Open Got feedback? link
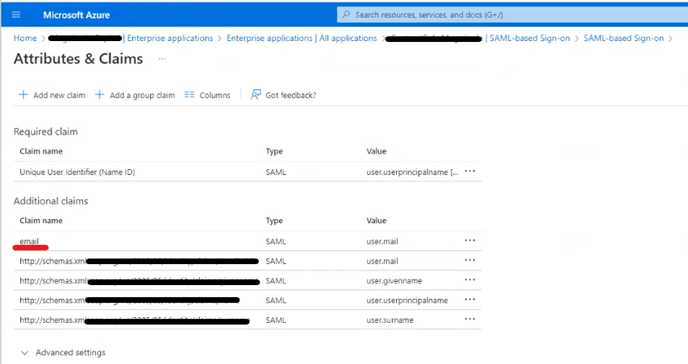Viewport: 688px width, 364px height. tap(290, 95)
